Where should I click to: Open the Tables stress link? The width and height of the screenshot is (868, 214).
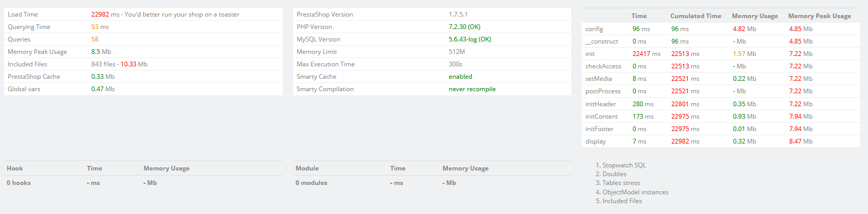[x=621, y=183]
